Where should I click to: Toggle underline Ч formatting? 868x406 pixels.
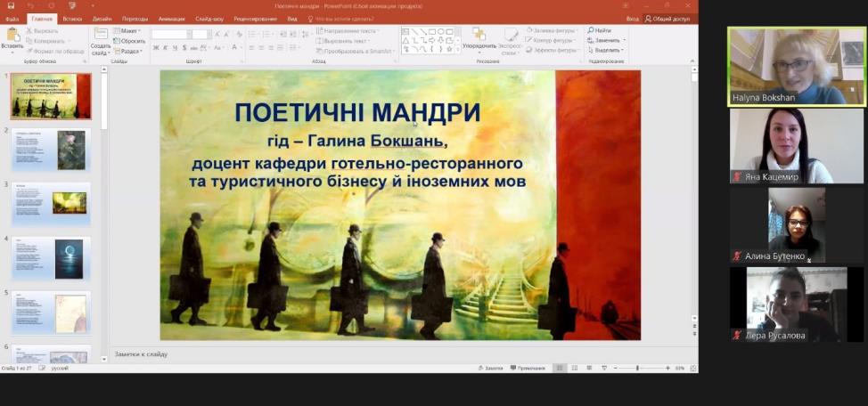tap(175, 48)
